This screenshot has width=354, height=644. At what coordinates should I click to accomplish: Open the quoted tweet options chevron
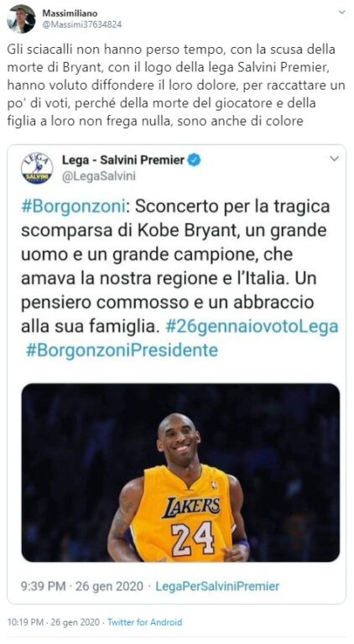click(335, 158)
